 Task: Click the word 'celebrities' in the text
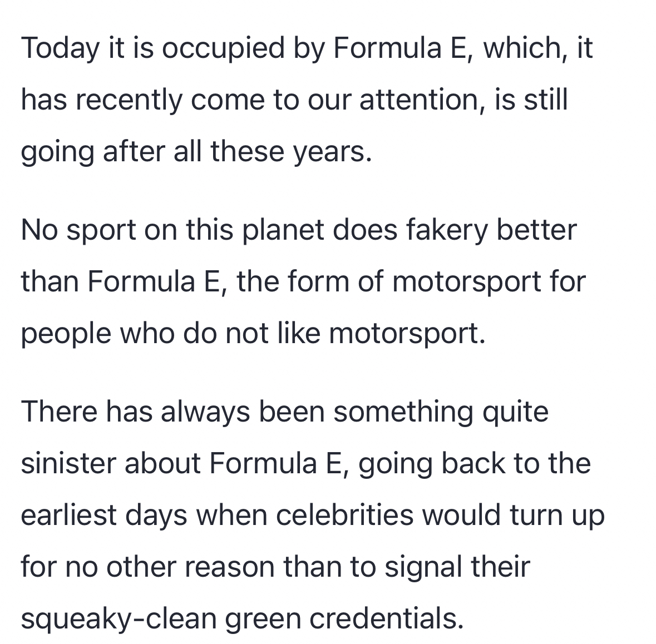click(344, 515)
